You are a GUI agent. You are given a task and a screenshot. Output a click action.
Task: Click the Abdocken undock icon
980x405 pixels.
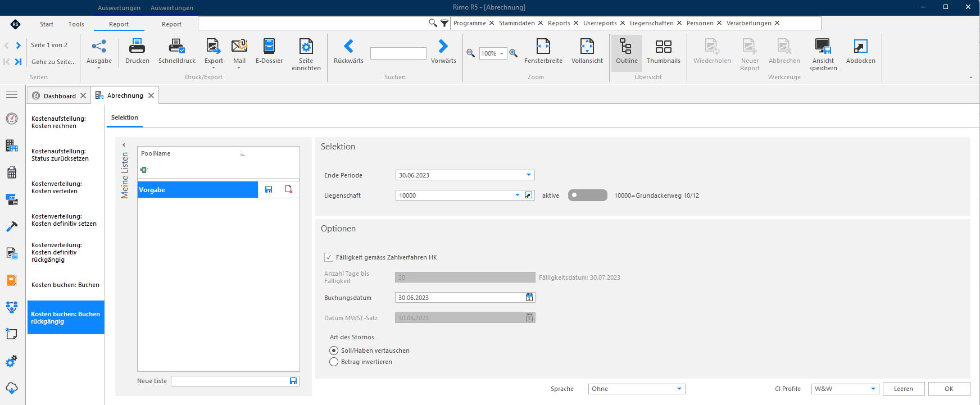(x=861, y=46)
